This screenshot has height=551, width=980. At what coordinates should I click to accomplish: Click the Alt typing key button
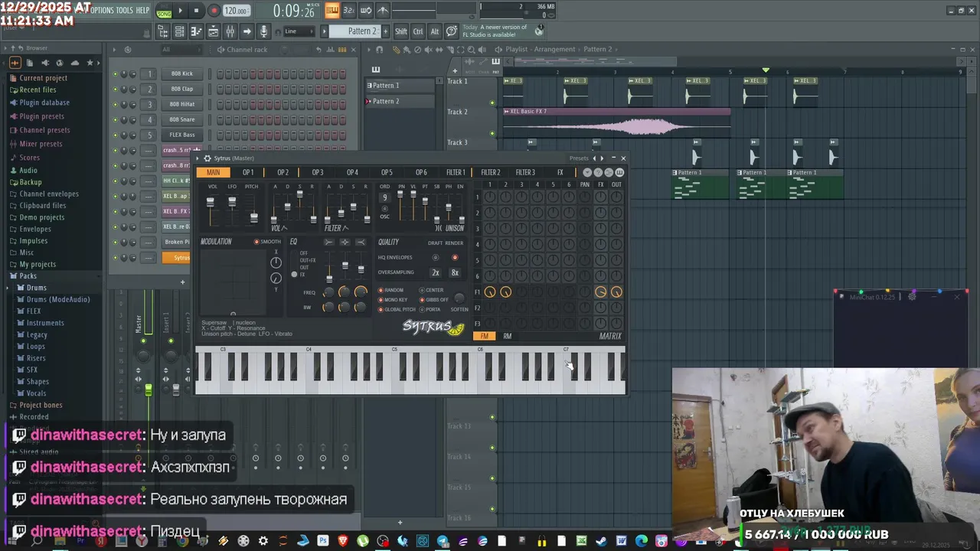[x=435, y=31]
